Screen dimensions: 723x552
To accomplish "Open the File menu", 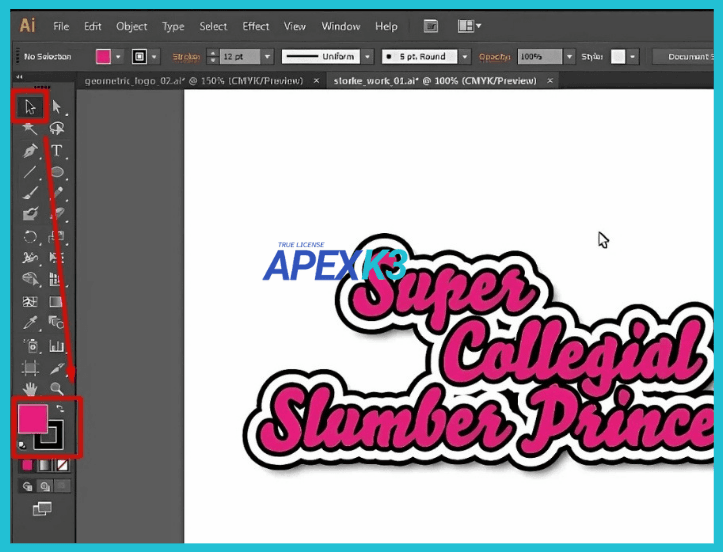I will [x=61, y=27].
